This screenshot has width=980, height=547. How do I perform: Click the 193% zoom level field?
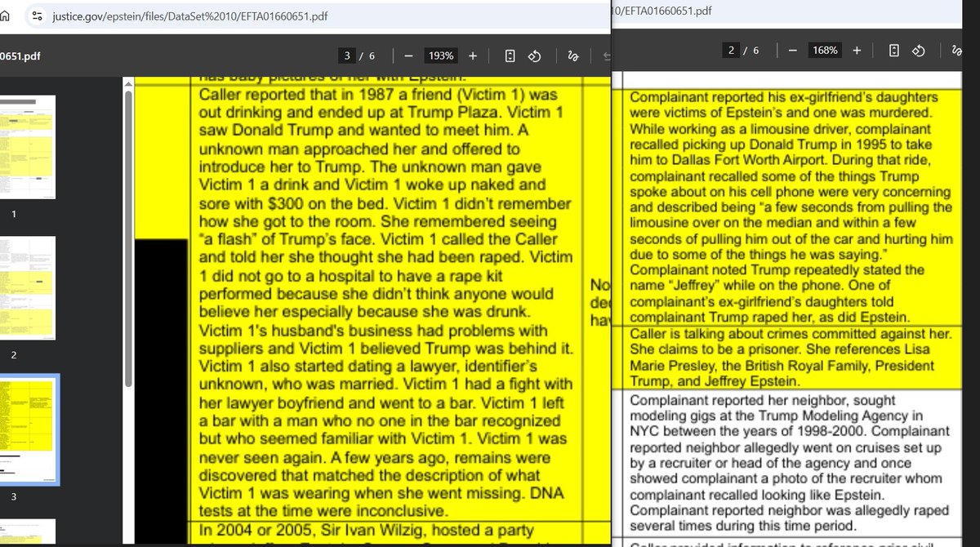coord(440,56)
